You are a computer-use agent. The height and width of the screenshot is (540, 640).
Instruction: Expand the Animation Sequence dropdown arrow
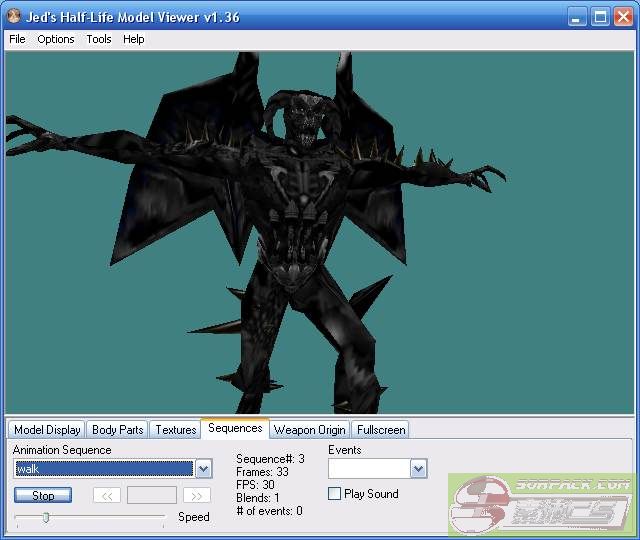pyautogui.click(x=203, y=469)
